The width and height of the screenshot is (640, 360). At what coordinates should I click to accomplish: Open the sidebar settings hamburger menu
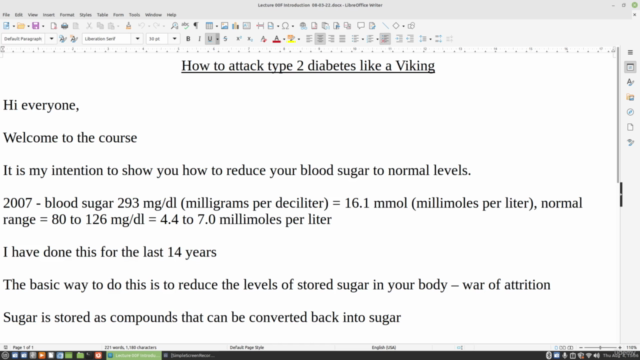(630, 52)
